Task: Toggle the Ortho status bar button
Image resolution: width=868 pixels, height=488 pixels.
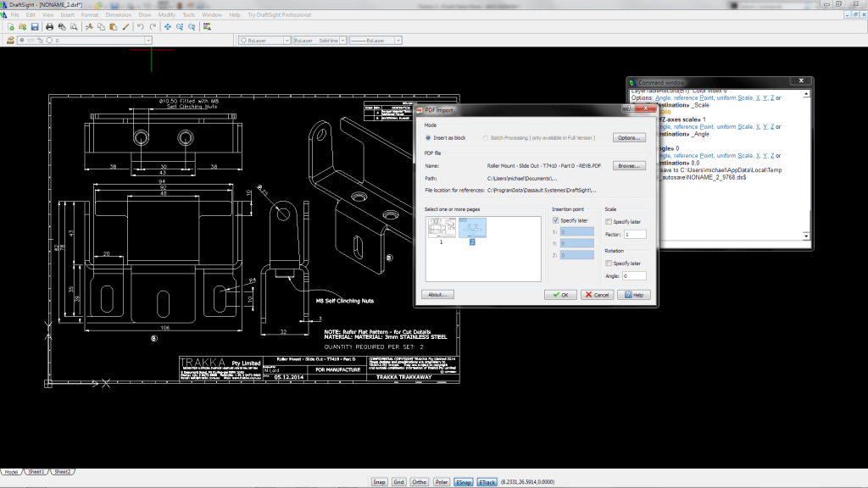Action: click(420, 481)
